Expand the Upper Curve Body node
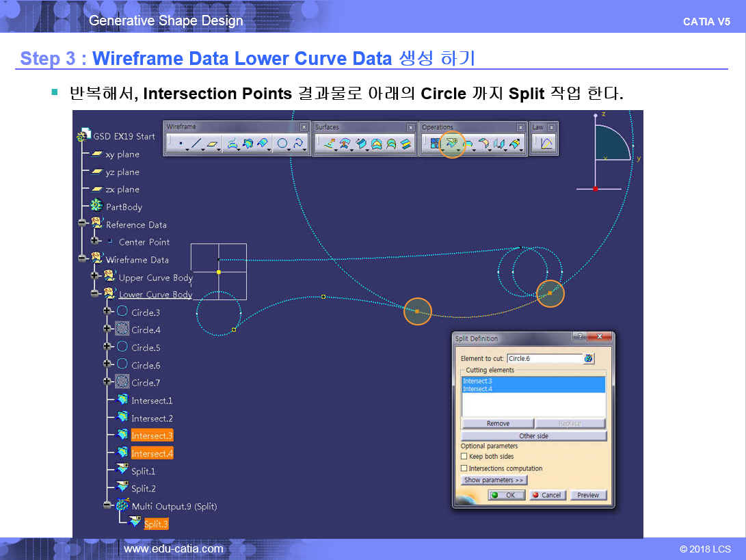746x560 pixels. (x=96, y=277)
